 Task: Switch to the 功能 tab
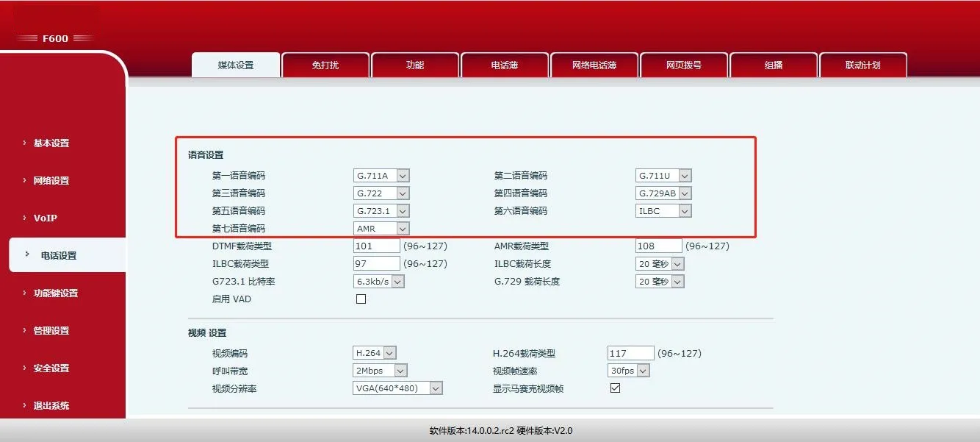414,65
